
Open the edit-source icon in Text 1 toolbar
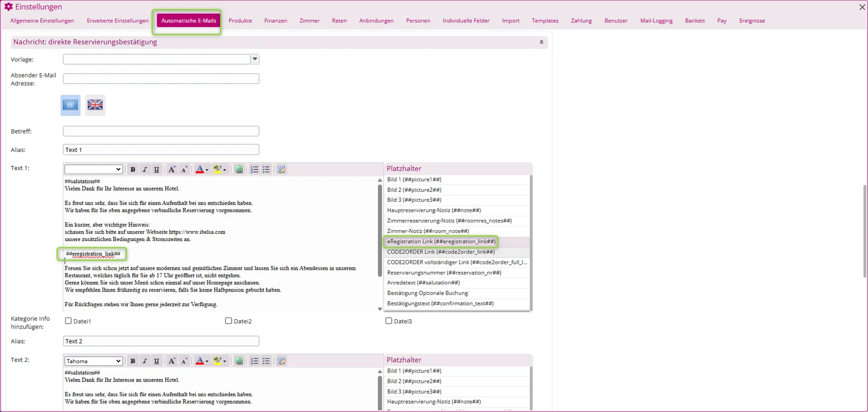tap(282, 169)
